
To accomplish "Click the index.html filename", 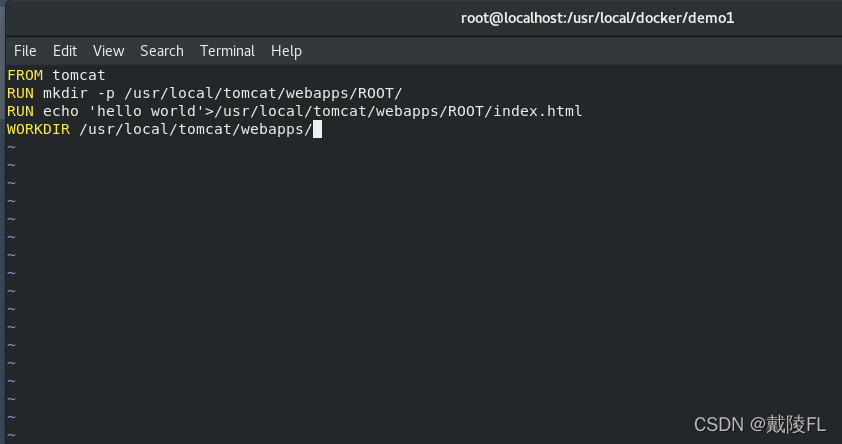I will [x=538, y=111].
